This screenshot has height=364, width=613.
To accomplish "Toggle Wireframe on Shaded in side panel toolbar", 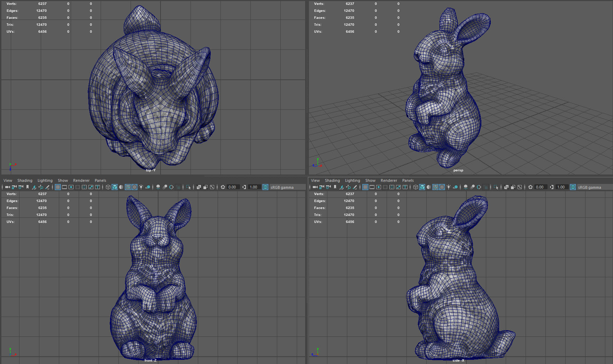I will click(x=435, y=187).
